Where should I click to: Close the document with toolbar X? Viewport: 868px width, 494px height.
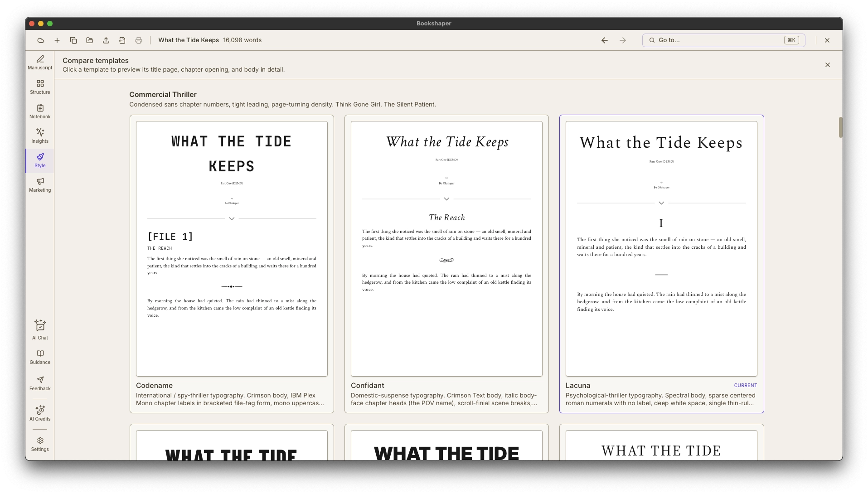click(827, 40)
